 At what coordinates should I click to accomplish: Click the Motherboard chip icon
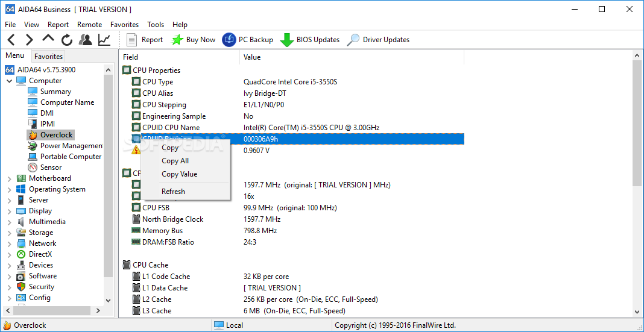(x=21, y=178)
